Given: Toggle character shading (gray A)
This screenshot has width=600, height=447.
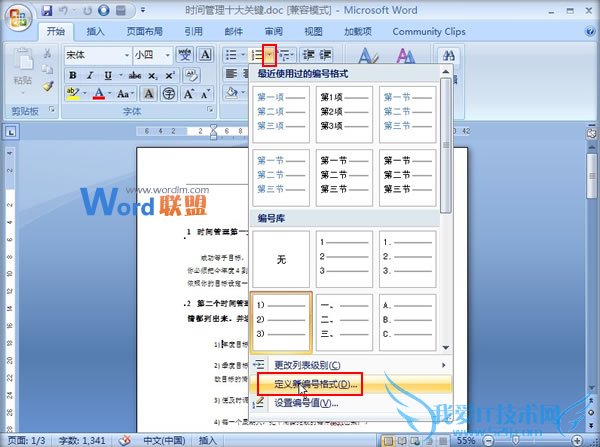Looking at the screenshot, I should pyautogui.click(x=149, y=93).
